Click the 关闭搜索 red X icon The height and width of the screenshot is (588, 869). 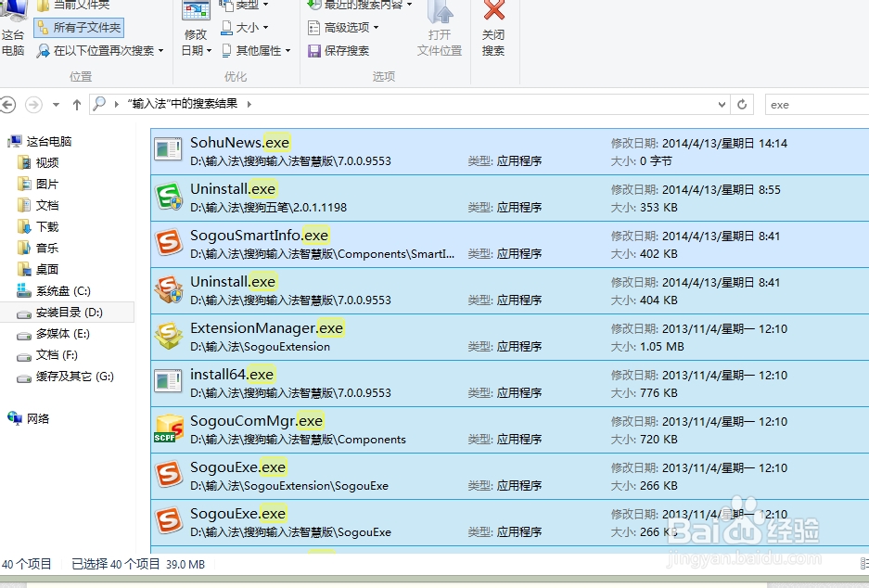click(x=493, y=10)
